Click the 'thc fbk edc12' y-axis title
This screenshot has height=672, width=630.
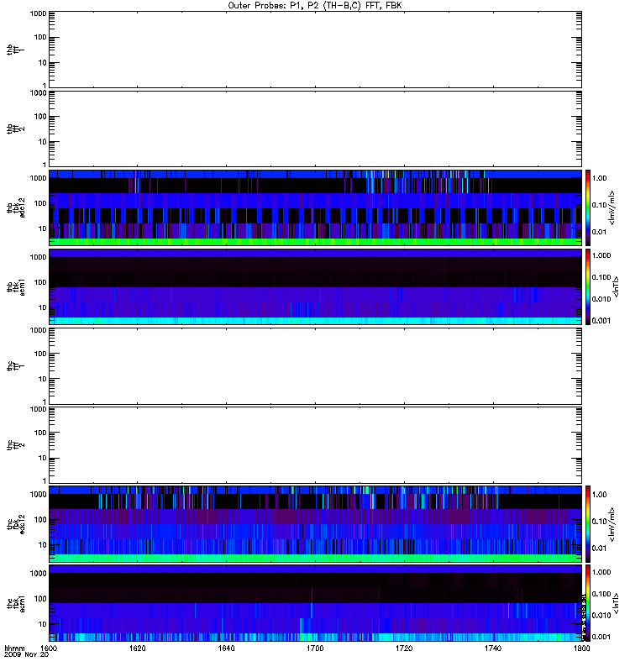(x=16, y=523)
